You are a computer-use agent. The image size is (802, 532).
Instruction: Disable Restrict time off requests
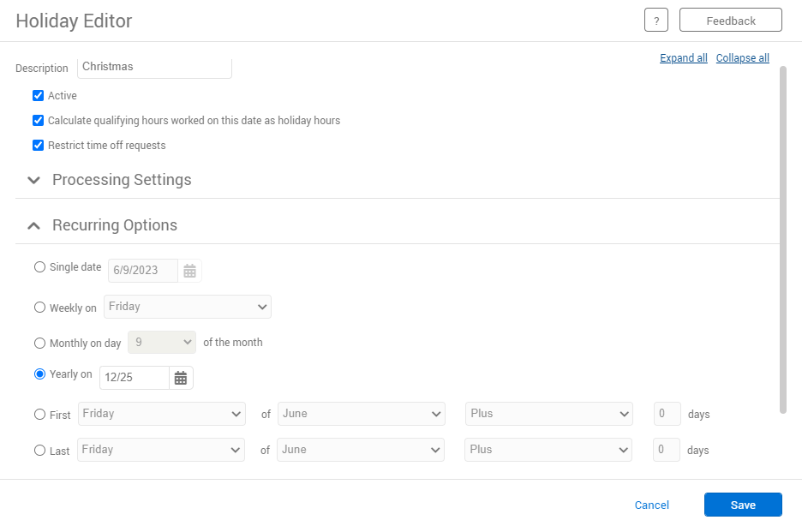tap(38, 146)
